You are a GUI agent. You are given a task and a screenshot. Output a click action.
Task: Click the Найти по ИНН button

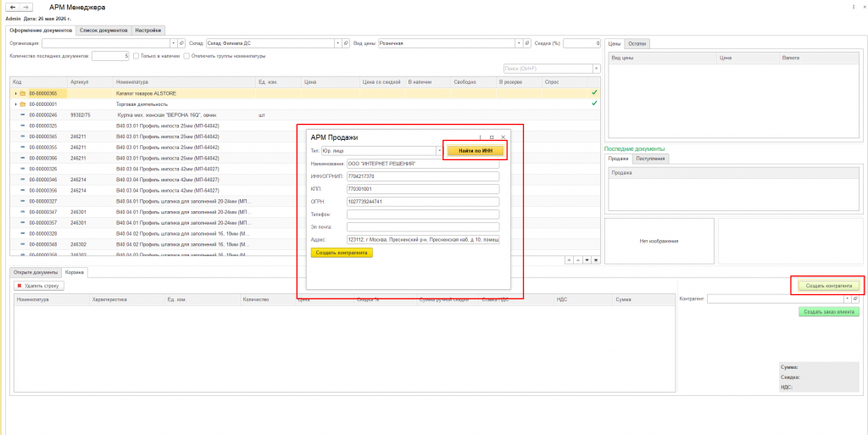476,151
